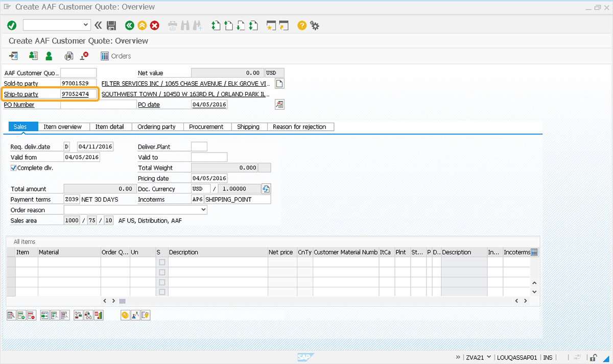This screenshot has width=613, height=364.
Task: Click the document icon beside Sold-to address
Action: point(279,83)
